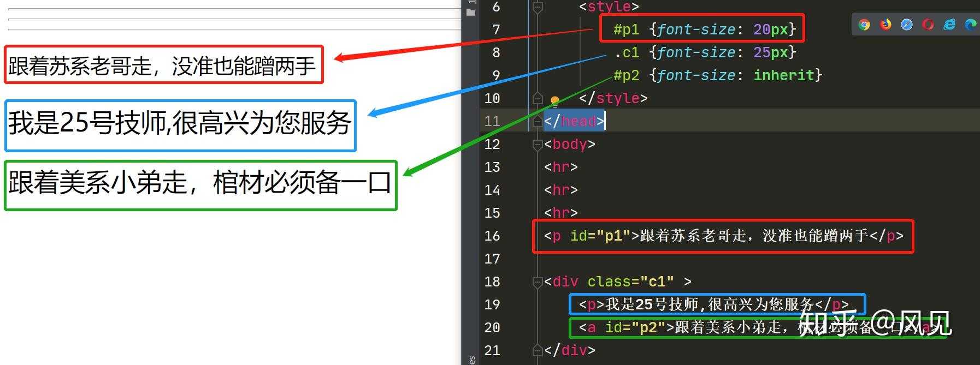Image resolution: width=980 pixels, height=365 pixels.
Task: Click the fold marker beside </head>
Action: [x=538, y=121]
